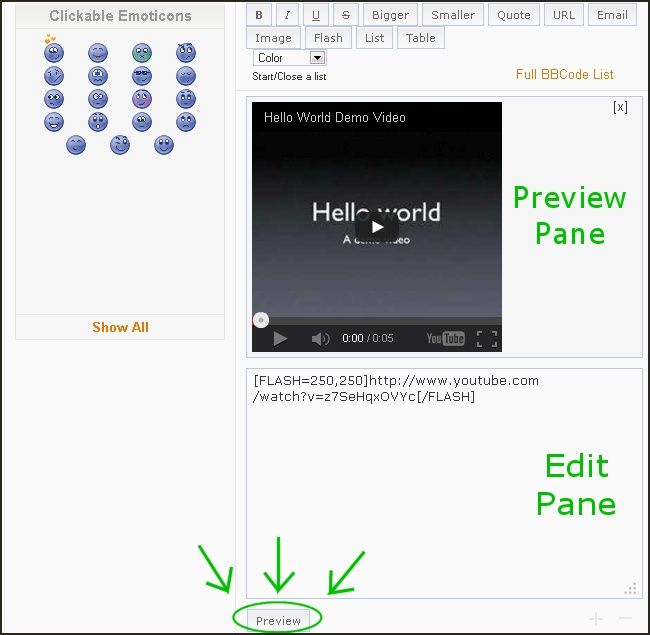Close the preview pane with [x]
This screenshot has height=635, width=650.
[x=620, y=107]
